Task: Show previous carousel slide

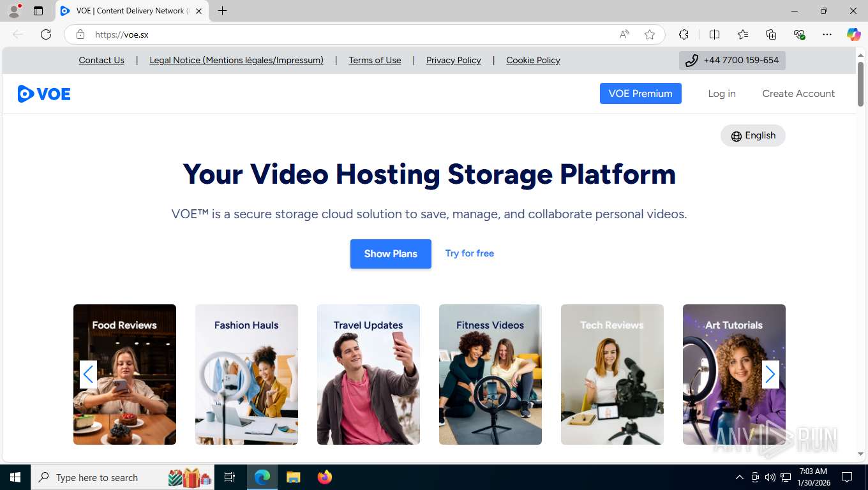Action: [x=88, y=375]
